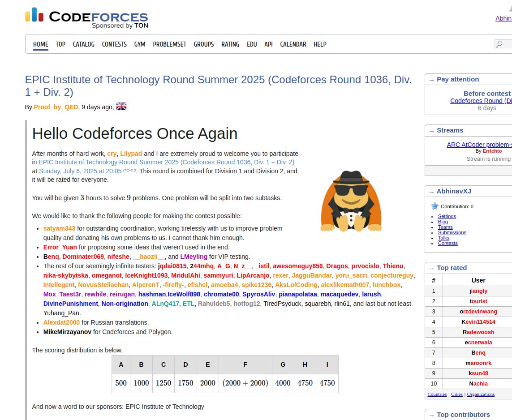Viewport: 512px width, 420px height.
Task: Open MikeMirzayanov's profile
Action: click(x=67, y=332)
